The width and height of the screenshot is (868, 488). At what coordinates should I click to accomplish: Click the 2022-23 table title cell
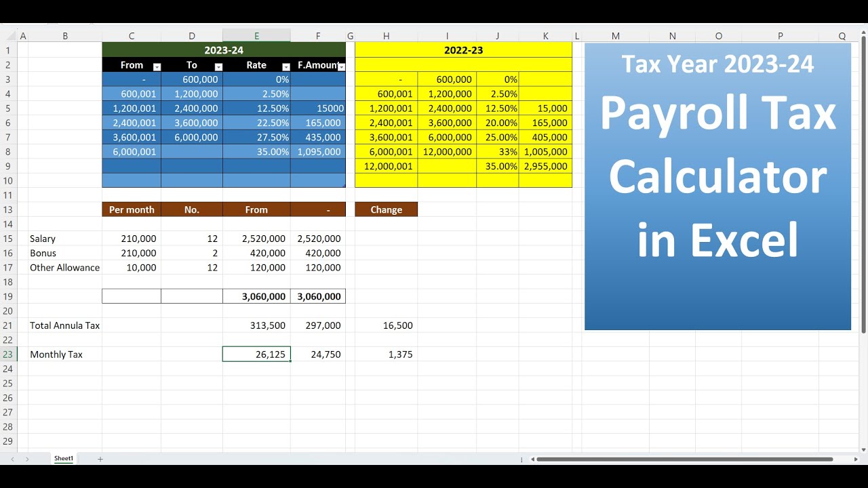[463, 50]
